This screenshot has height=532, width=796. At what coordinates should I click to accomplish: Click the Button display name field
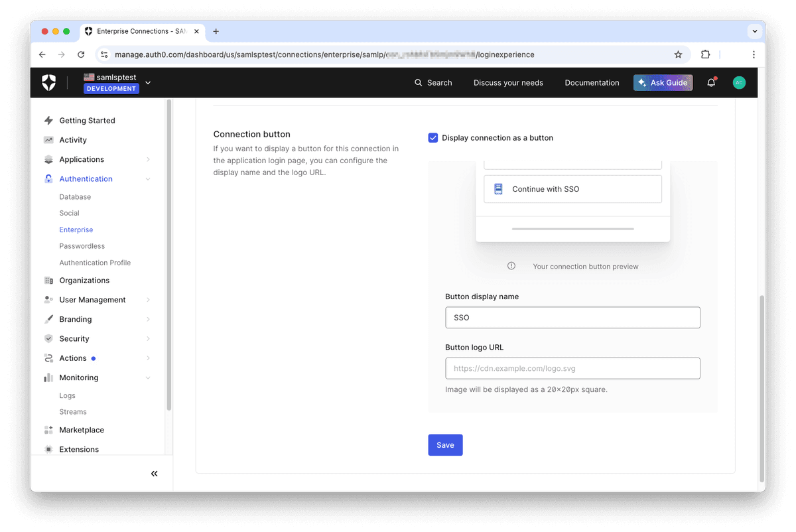coord(572,318)
